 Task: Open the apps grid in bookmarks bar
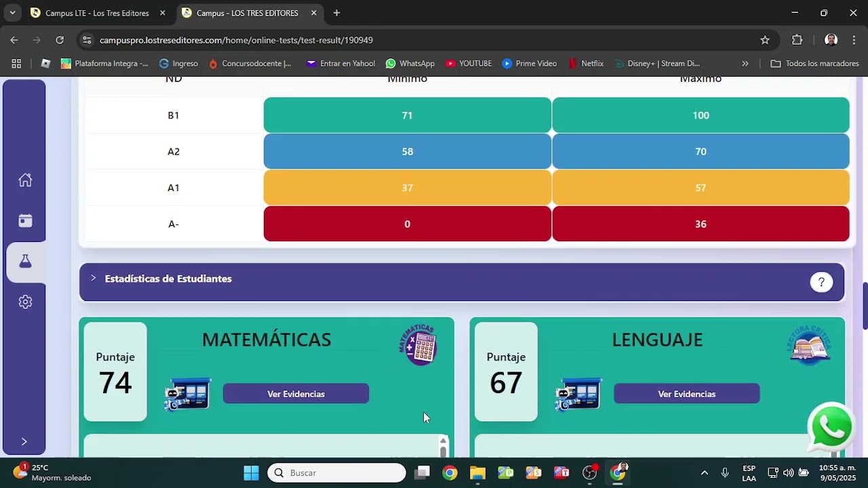(16, 64)
